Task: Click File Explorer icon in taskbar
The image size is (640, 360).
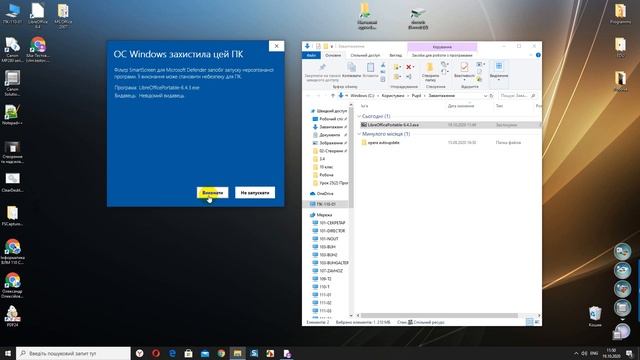Action: pyautogui.click(x=237, y=353)
